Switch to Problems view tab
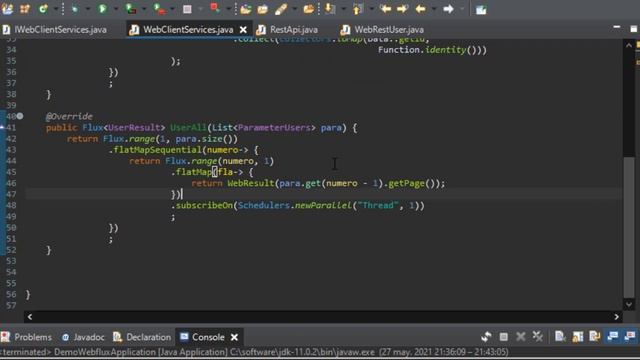The height and width of the screenshot is (360, 640). pos(27,337)
